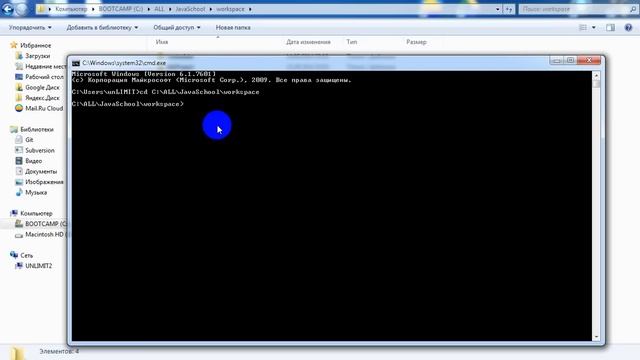Click cmd scrollbar down arrow
Screen dimensions: 640x360
point(596,337)
